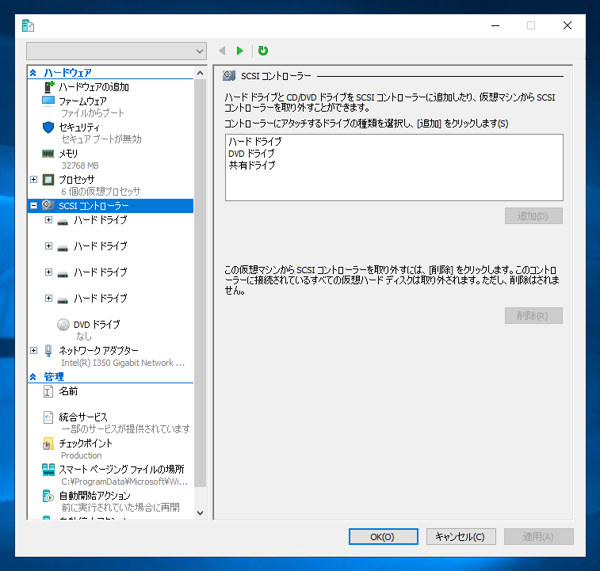
Task: Select the ネットワーク アダプター icon
Action: pos(48,351)
